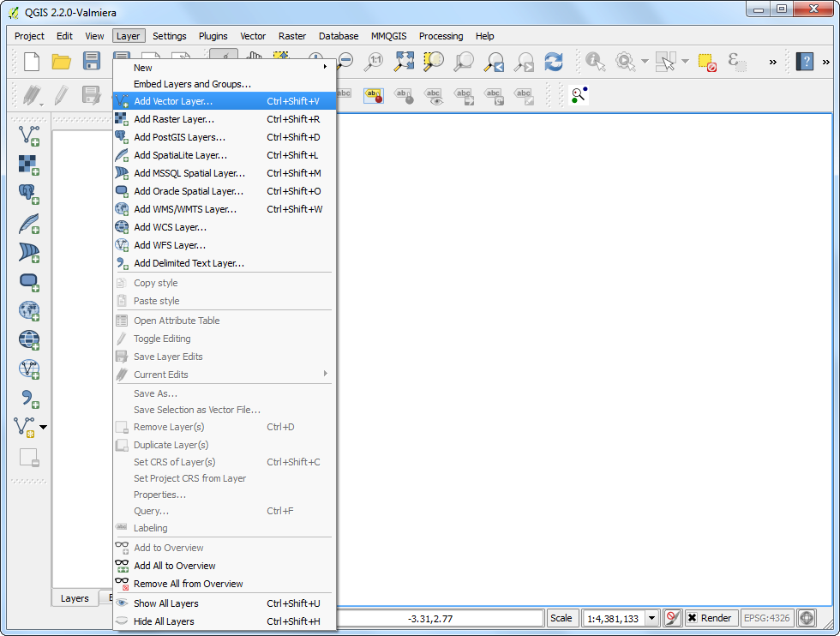Choose Add SpatiaLite Layer menu entry

click(x=225, y=155)
